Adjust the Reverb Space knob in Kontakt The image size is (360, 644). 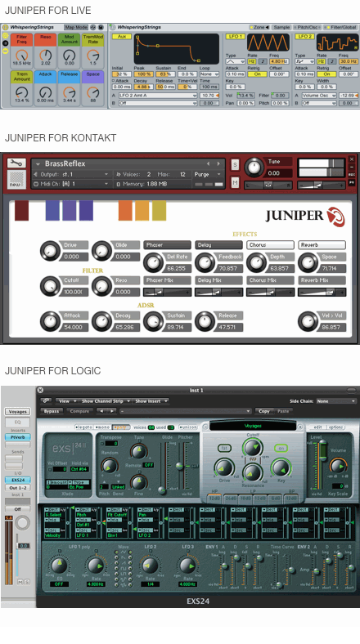pyautogui.click(x=308, y=262)
